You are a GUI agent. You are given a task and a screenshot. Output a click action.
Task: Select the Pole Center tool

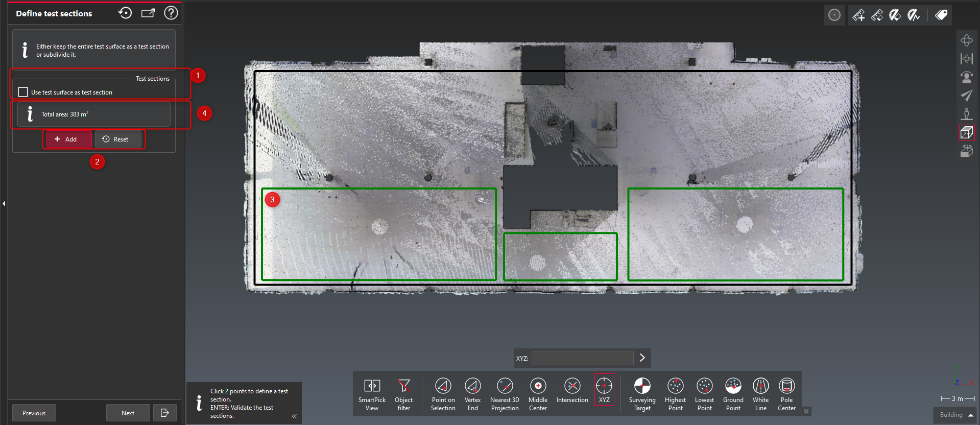coord(786,393)
